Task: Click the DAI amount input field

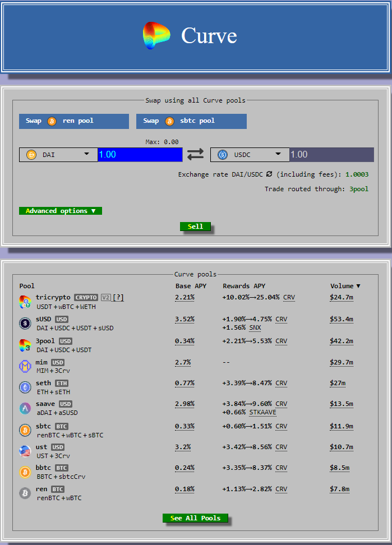Action: click(140, 155)
